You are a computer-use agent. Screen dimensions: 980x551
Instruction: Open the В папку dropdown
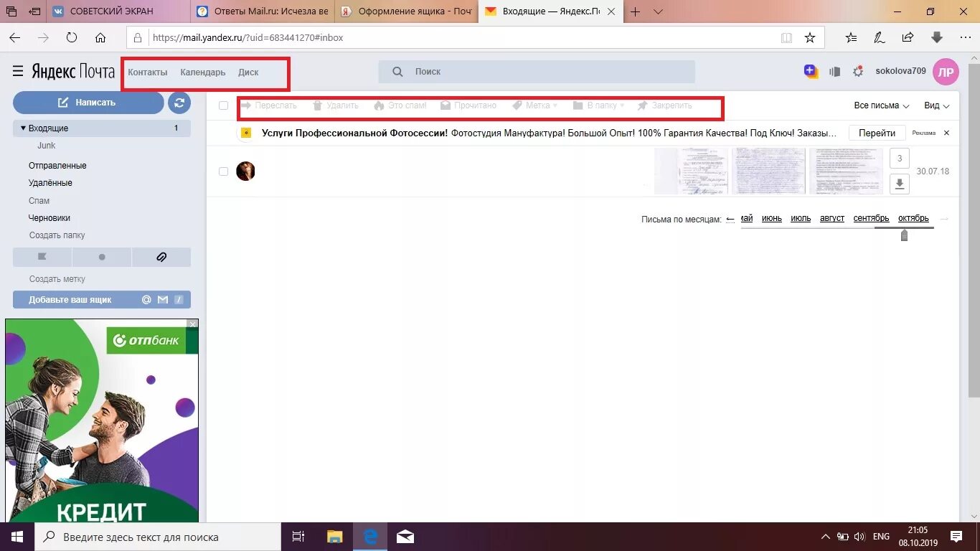pos(599,105)
